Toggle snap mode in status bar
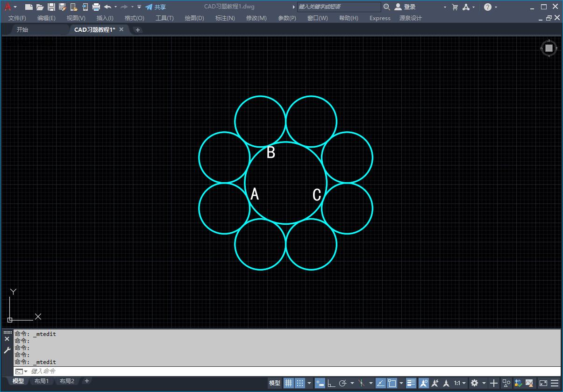This screenshot has width=563, height=392. tap(300, 383)
